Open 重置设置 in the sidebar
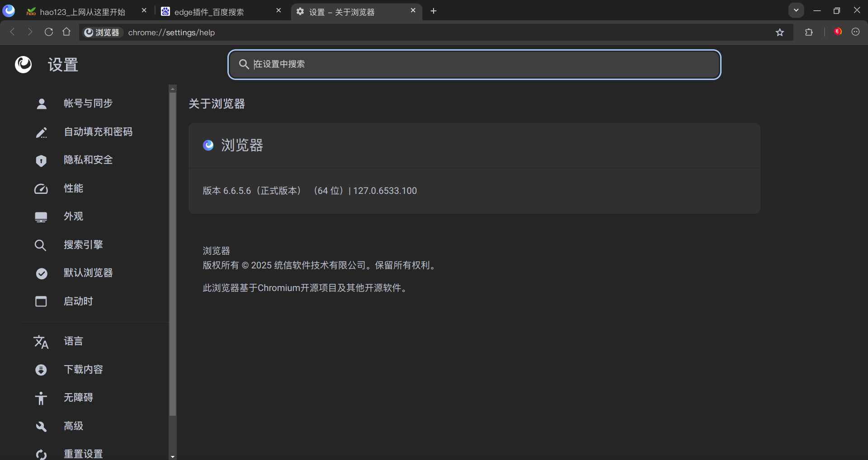 pyautogui.click(x=83, y=454)
